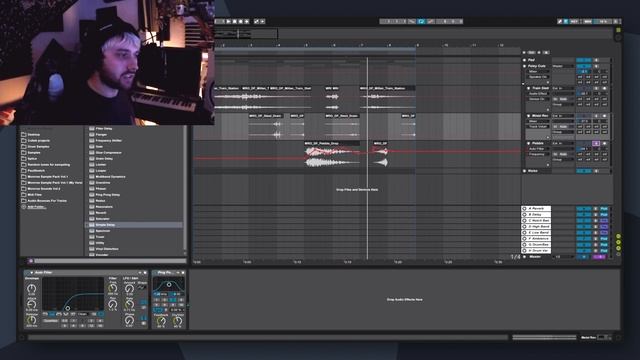Select the Samples folder in browser places

pos(34,153)
